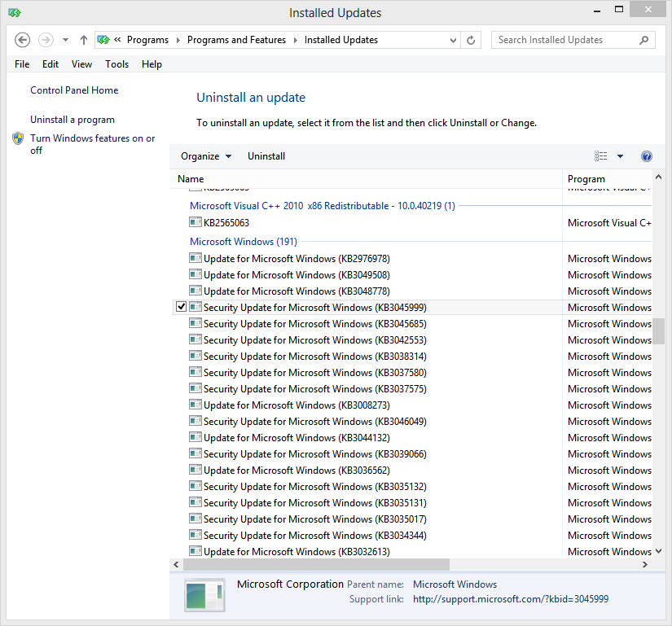Click Programs and Features in the breadcrumb
Viewport: 672px width, 626px height.
pyautogui.click(x=236, y=40)
